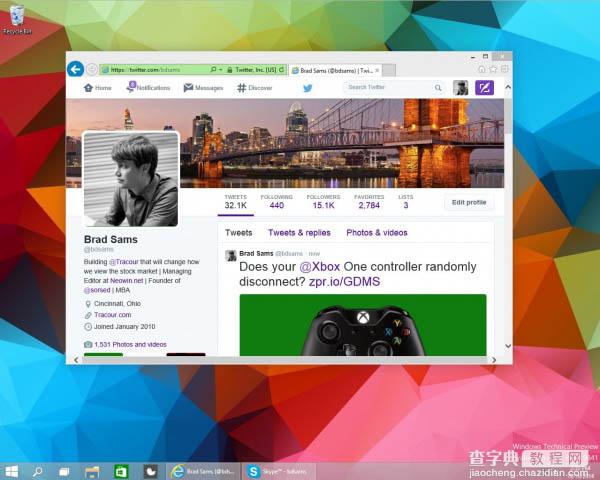Switch to Skype taskbar item
Screen dimensions: 600x480
[x=279, y=472]
